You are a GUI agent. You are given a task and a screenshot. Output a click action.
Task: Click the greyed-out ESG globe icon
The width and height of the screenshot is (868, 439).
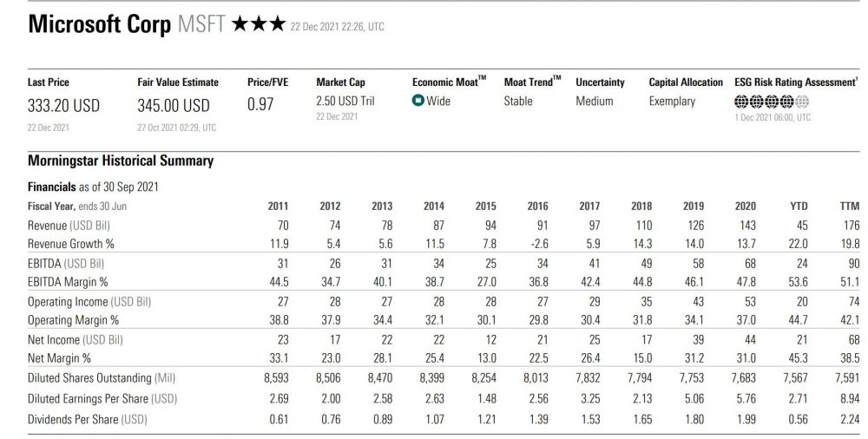802,102
